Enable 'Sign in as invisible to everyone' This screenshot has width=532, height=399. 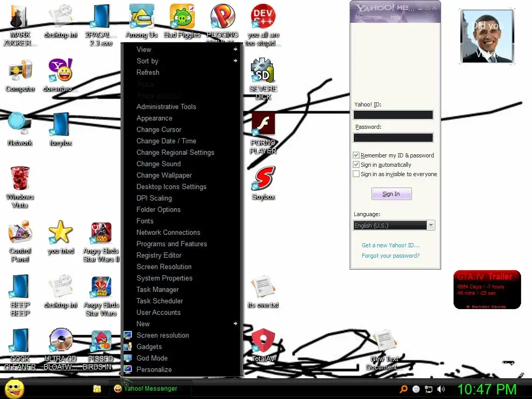[x=356, y=174]
